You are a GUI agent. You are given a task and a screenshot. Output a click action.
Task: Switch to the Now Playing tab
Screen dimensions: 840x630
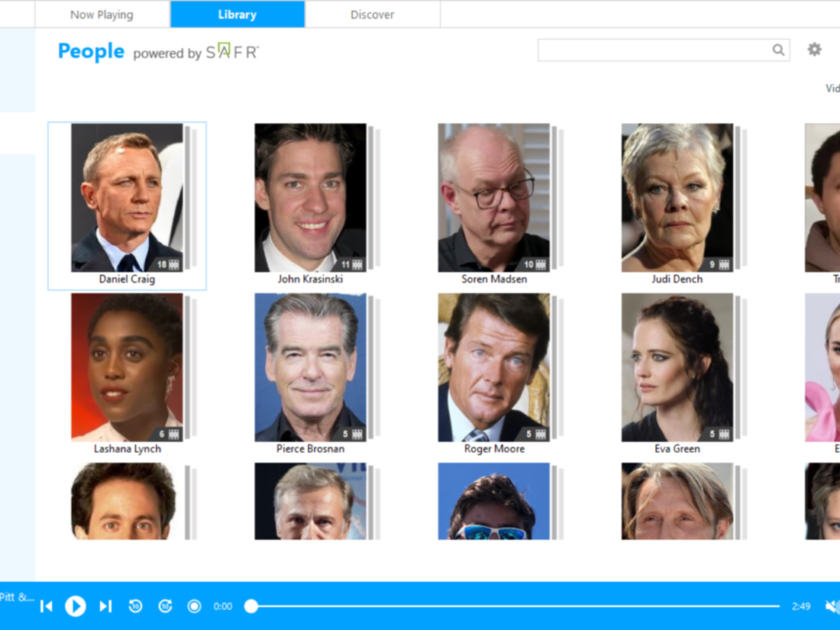point(102,15)
